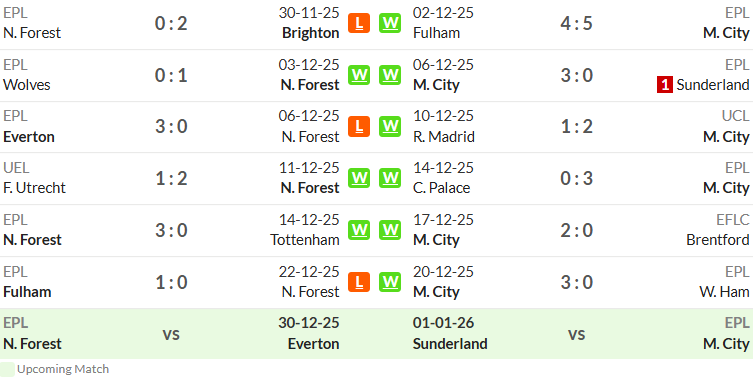
Task: Open upcoming N. Forest vs Everton match
Action: 171,334
